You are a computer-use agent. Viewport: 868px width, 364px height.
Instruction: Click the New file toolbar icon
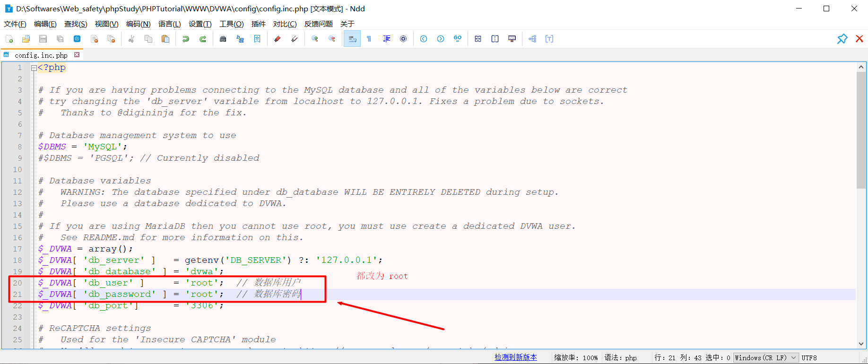pyautogui.click(x=9, y=39)
